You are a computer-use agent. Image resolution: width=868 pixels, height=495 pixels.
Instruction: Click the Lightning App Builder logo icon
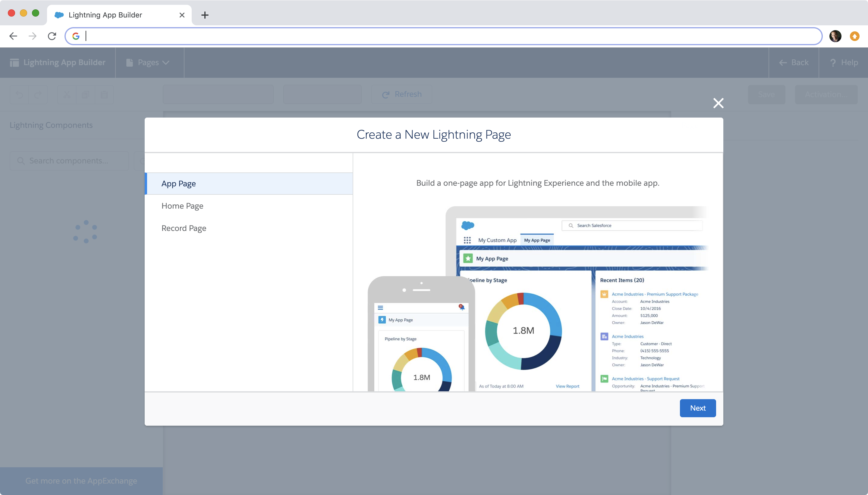point(14,63)
